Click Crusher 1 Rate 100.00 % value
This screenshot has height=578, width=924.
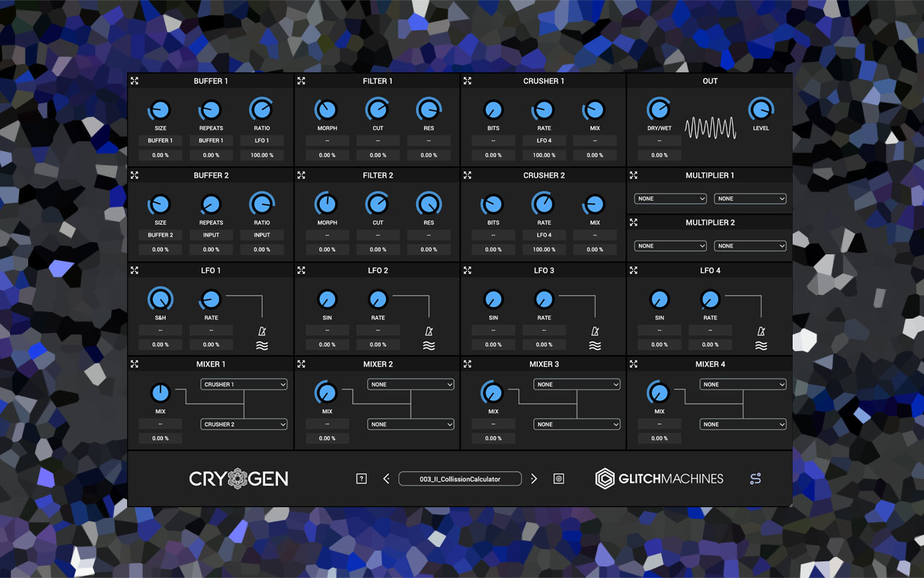544,155
